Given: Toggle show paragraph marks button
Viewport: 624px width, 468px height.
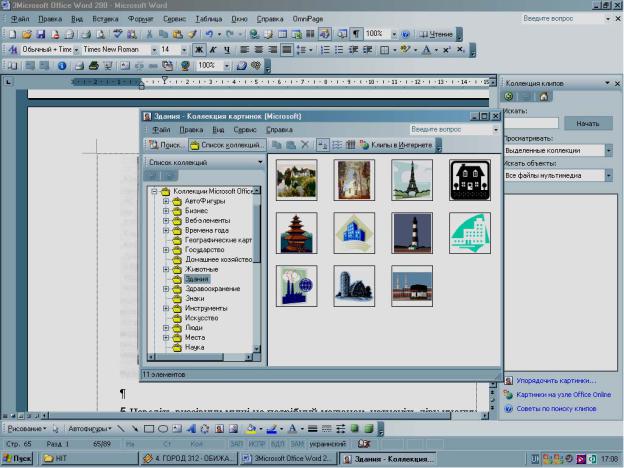Looking at the screenshot, I should pyautogui.click(x=356, y=34).
